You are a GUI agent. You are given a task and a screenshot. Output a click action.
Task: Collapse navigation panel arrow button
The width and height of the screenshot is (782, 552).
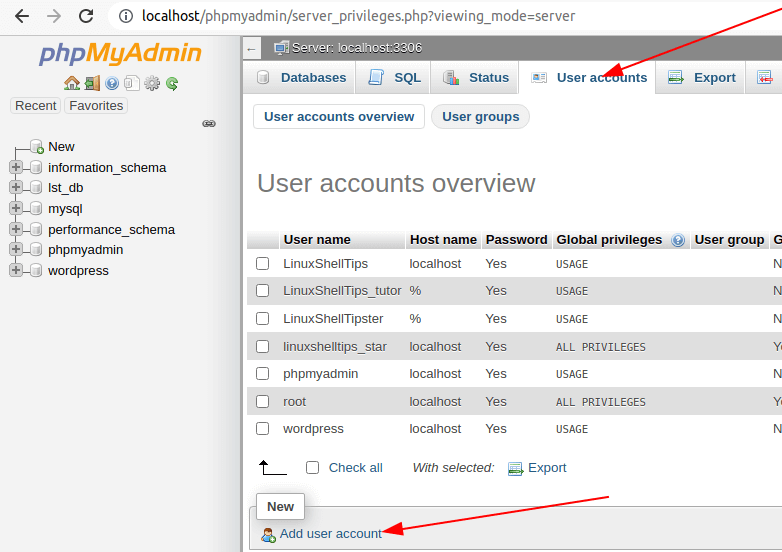click(x=252, y=48)
